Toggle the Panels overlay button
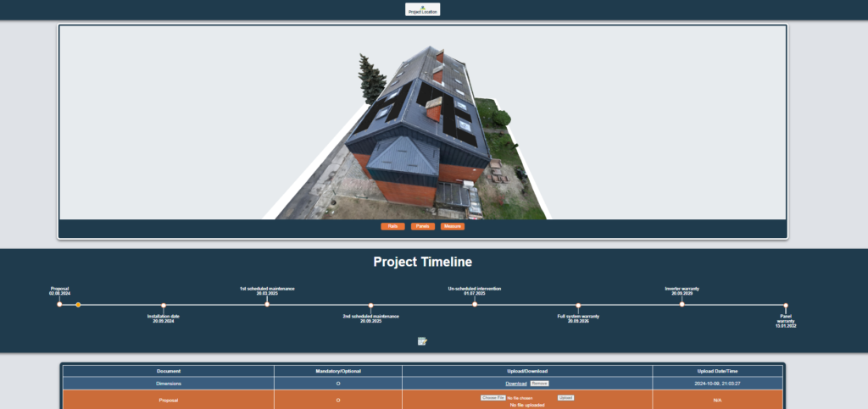This screenshot has height=409, width=868. point(423,226)
